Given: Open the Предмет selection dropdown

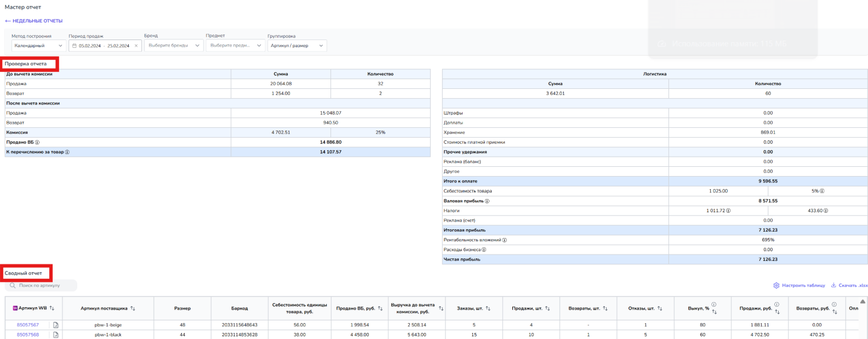Looking at the screenshot, I should 235,46.
